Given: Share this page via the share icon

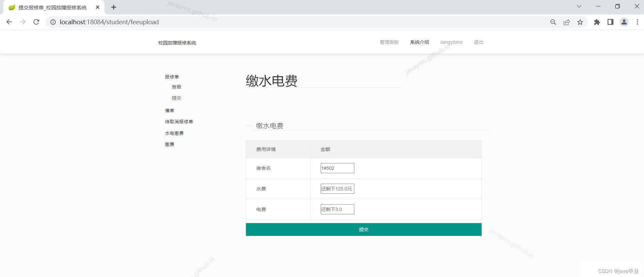Looking at the screenshot, I should 567,22.
